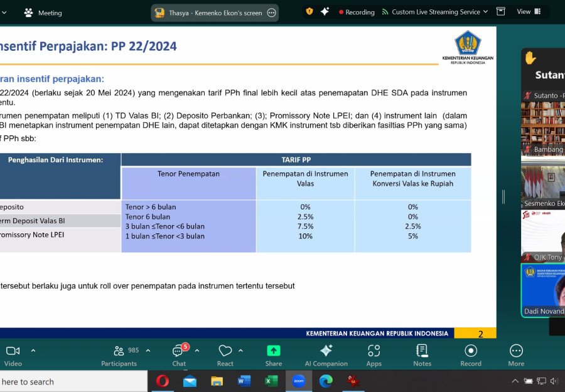565x392 pixels.
Task: Open the Notes panel
Action: (422, 355)
